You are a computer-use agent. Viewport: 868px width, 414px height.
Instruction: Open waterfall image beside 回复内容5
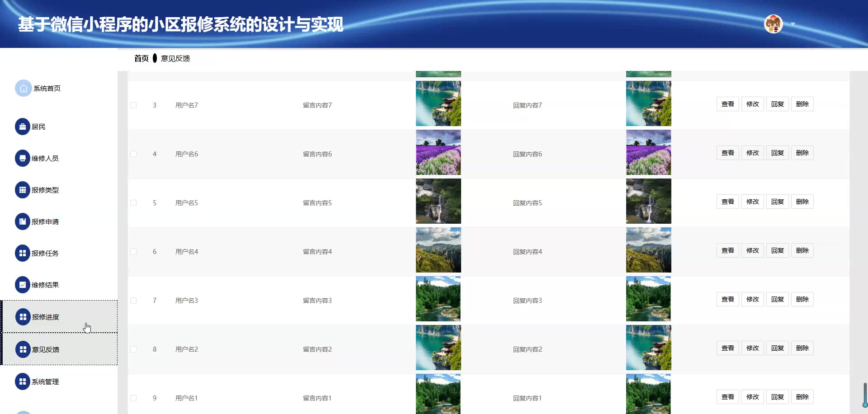649,201
